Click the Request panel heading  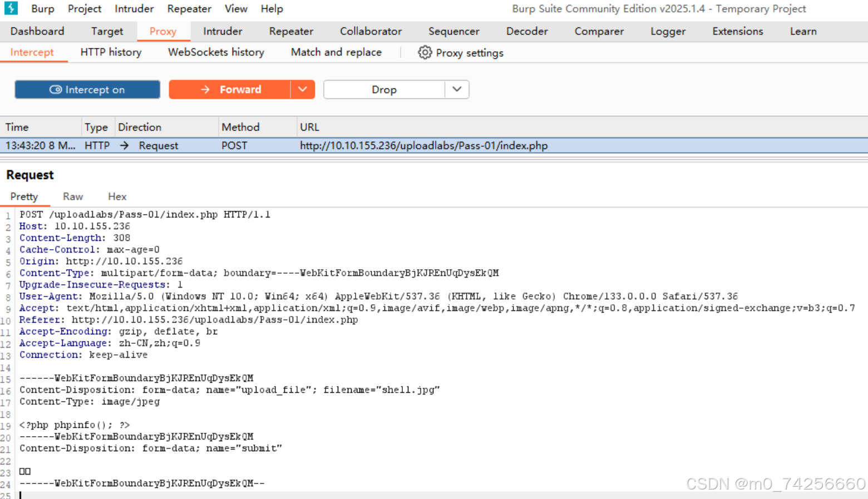30,175
